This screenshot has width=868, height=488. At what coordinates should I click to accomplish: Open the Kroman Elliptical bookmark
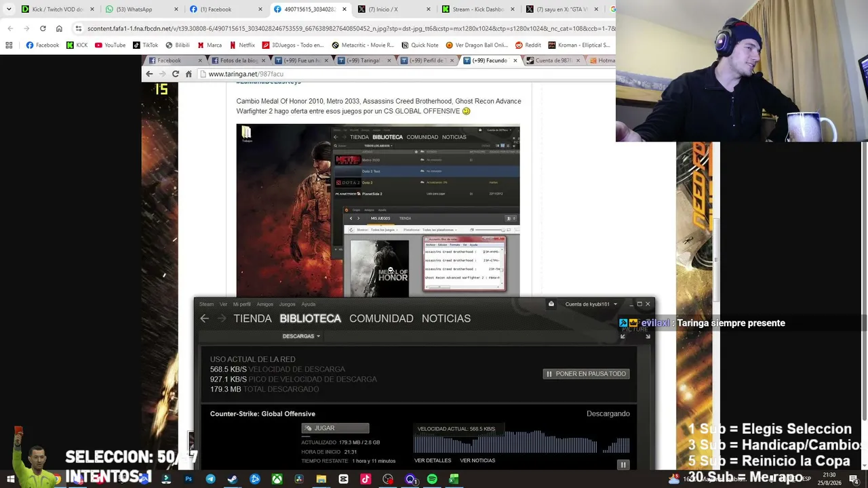579,45
